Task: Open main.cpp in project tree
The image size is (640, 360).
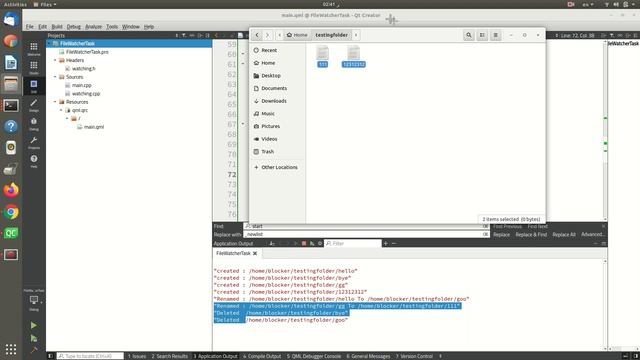Action: coord(82,85)
